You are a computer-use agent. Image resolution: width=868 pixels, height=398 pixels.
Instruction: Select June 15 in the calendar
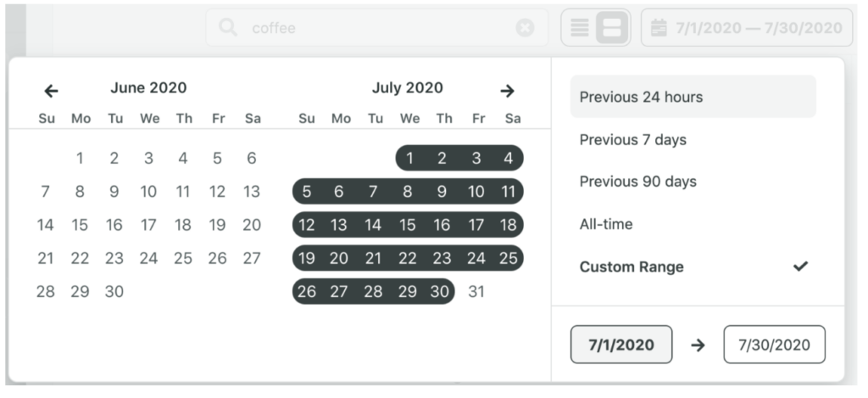click(x=80, y=225)
